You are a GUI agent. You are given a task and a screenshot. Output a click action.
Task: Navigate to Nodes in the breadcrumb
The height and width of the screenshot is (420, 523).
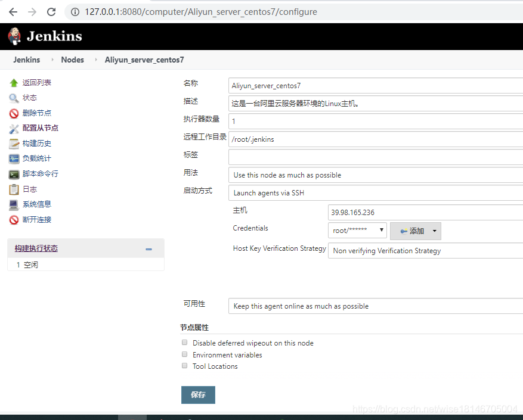pyautogui.click(x=72, y=60)
